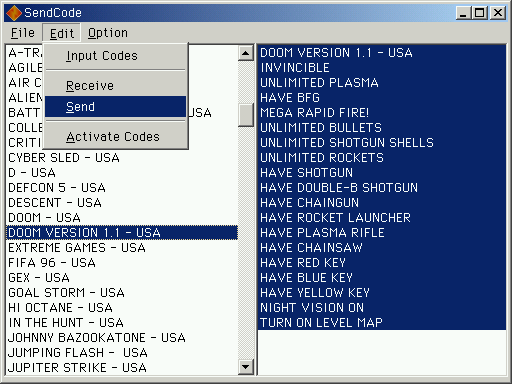
Task: Select the HAVE DOUBLE-B SHOTGUN code
Action: point(382,188)
